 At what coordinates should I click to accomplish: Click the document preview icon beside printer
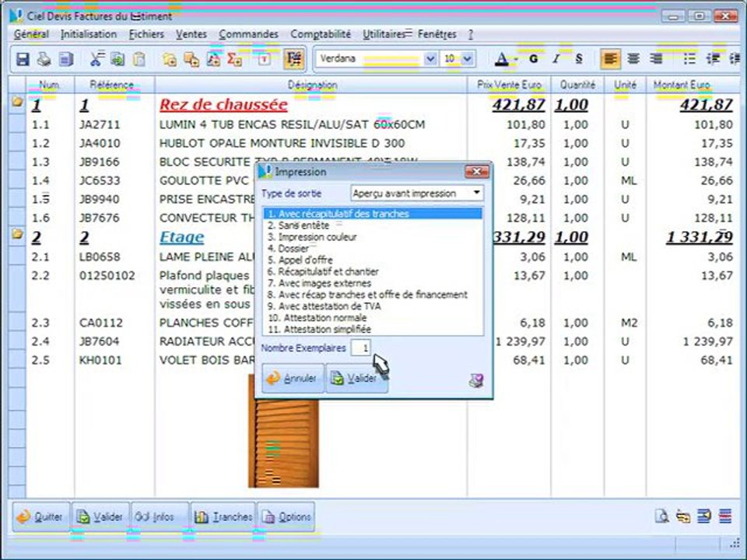point(65,59)
